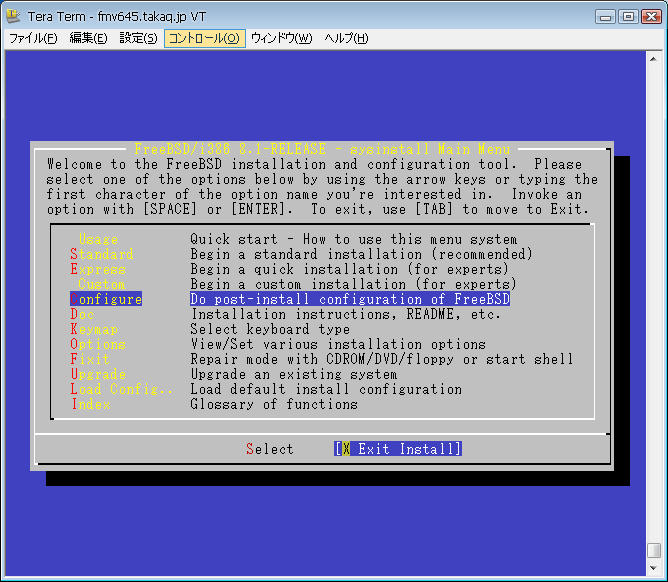Click 'Do post-install configuration of FreeBSD' description
668x582 pixels.
click(x=350, y=299)
